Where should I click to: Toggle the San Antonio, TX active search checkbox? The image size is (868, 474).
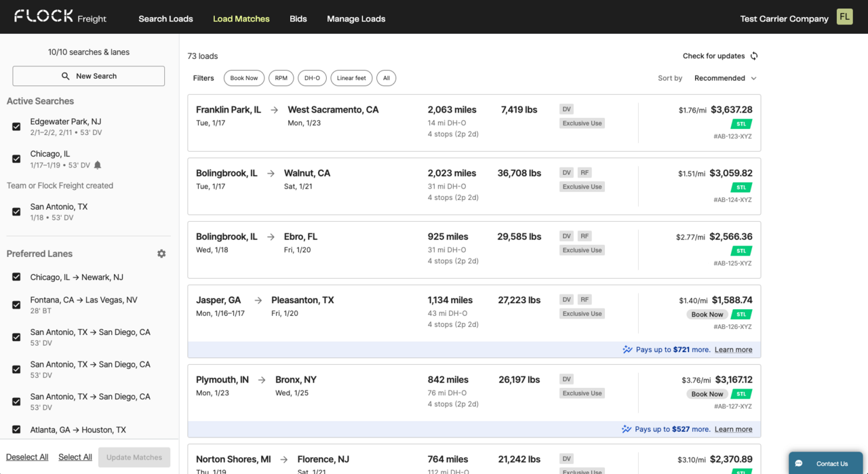click(x=16, y=212)
